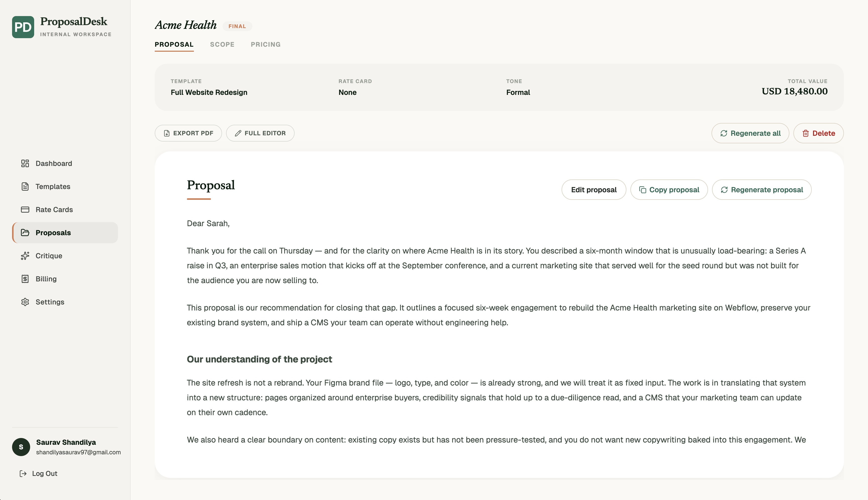Click the Critique sparkle icon
The width and height of the screenshot is (868, 500).
coord(25,256)
